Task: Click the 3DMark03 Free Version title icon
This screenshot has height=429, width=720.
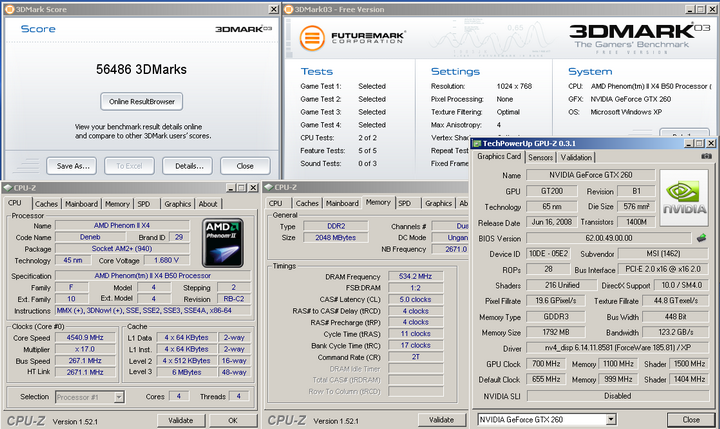Action: [x=288, y=9]
